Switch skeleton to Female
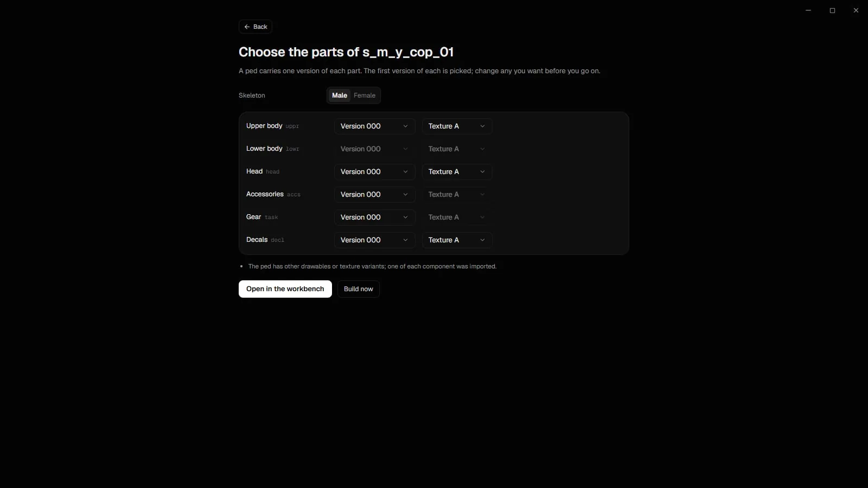Viewport: 868px width, 488px height. pos(365,95)
